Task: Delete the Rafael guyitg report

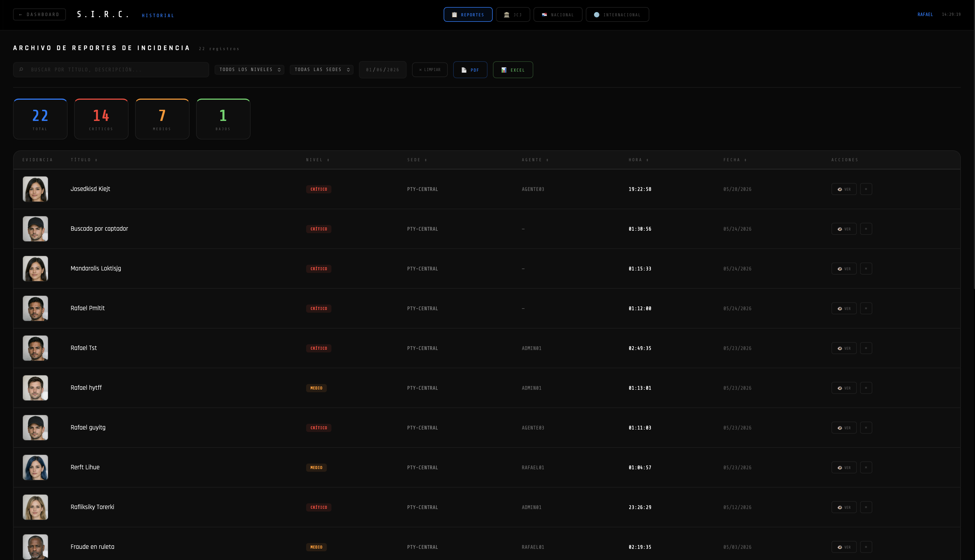Action: [x=866, y=428]
